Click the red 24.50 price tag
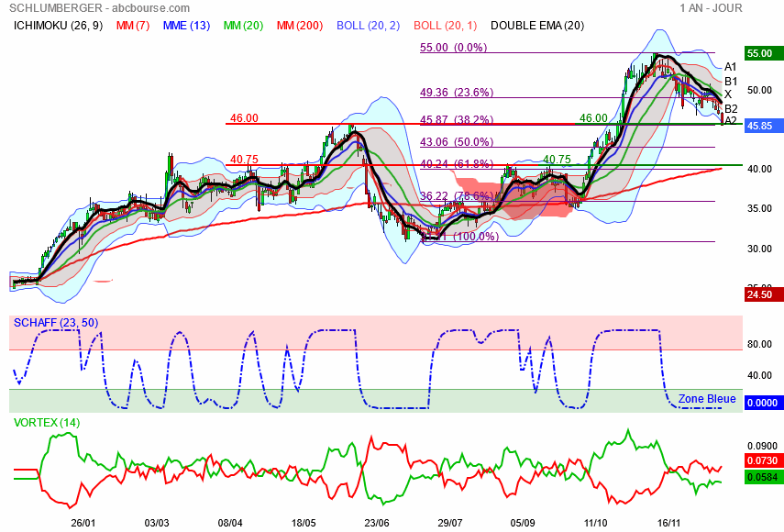The height and width of the screenshot is (532, 784). 763,294
